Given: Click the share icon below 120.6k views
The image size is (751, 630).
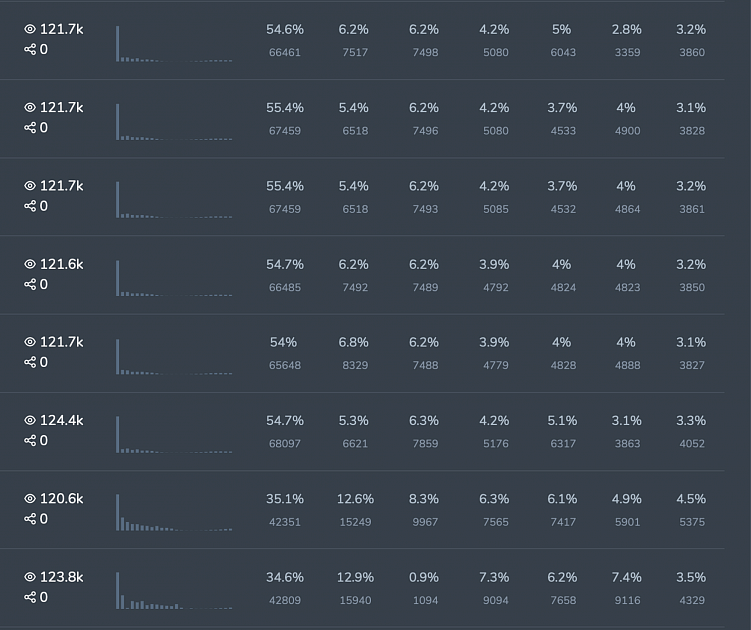Looking at the screenshot, I should 30,519.
